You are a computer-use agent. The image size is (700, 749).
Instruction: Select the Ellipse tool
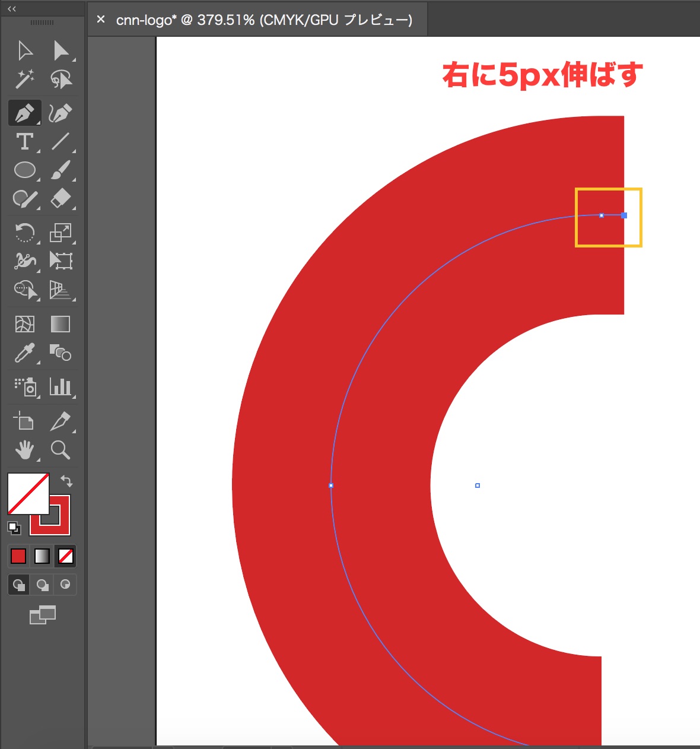pos(25,170)
